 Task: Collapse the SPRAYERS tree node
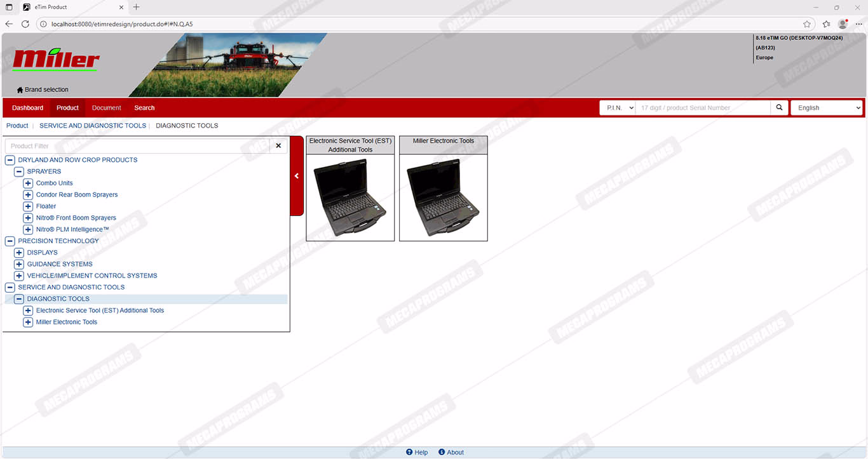tap(19, 171)
